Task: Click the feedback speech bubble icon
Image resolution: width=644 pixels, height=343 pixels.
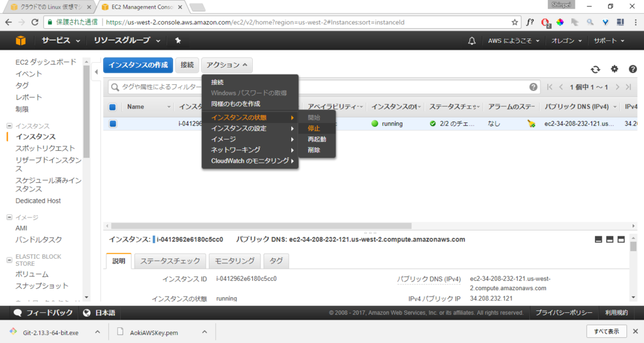Action: [17, 313]
